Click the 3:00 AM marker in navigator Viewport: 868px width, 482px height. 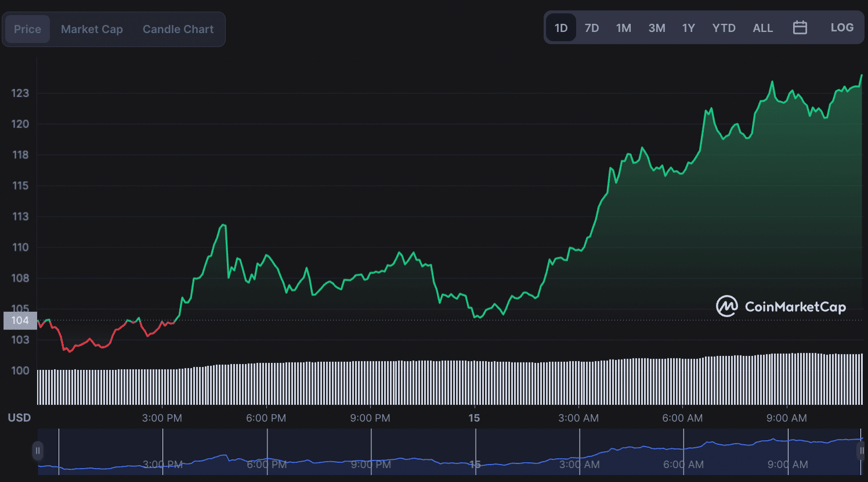tap(579, 465)
